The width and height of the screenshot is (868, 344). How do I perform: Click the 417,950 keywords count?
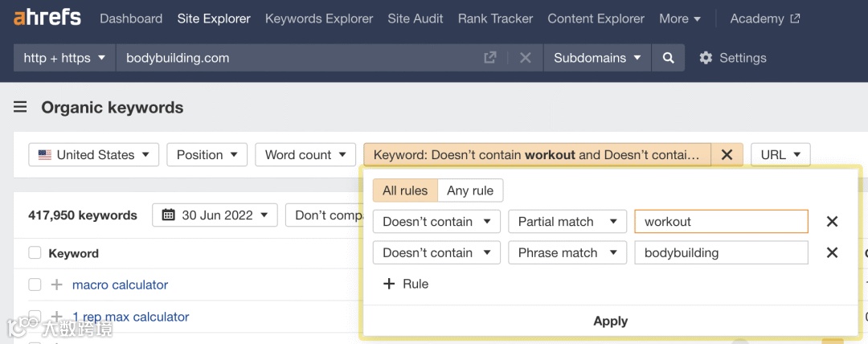coord(83,215)
